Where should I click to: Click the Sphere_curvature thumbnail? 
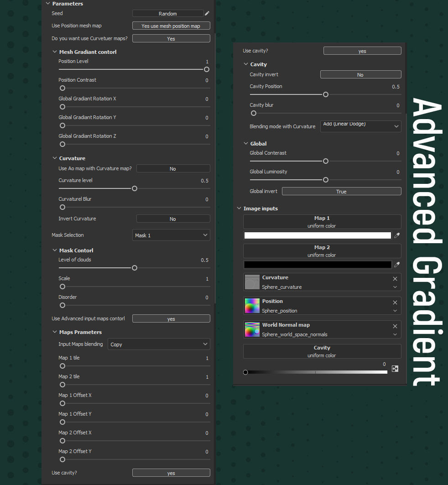click(x=252, y=282)
